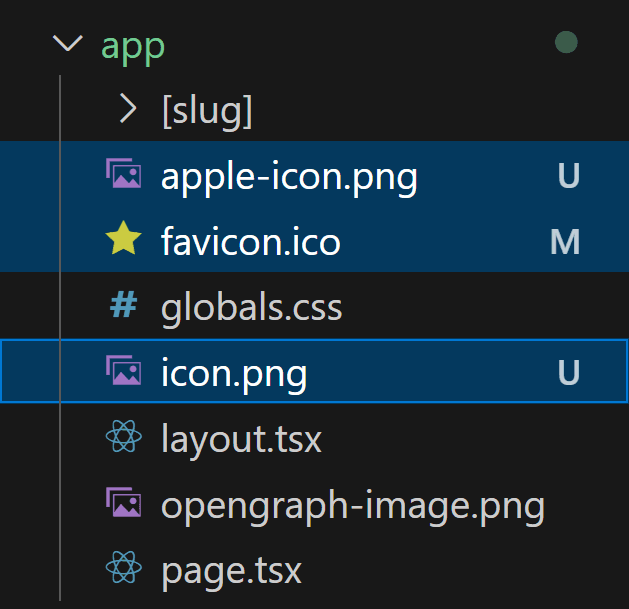Click the image icon beside icon.png

(x=123, y=373)
